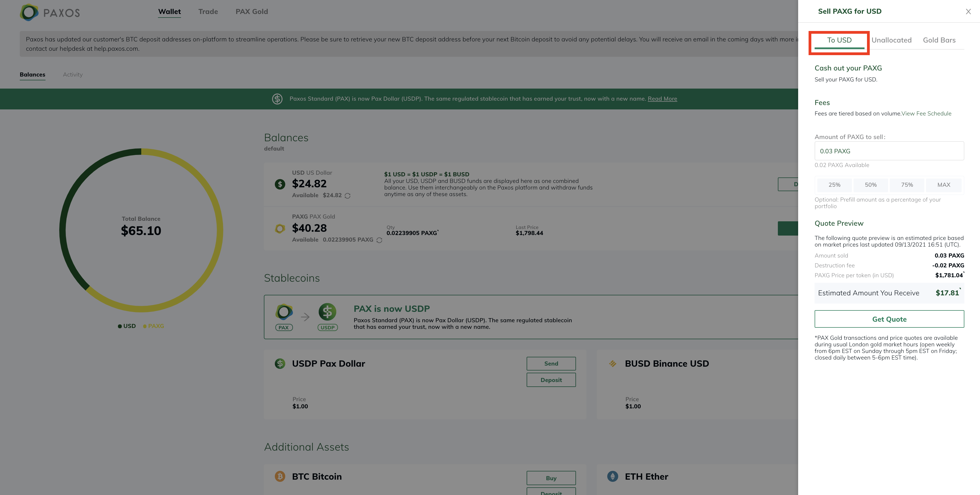Open the View Fee Schedule link

926,114
